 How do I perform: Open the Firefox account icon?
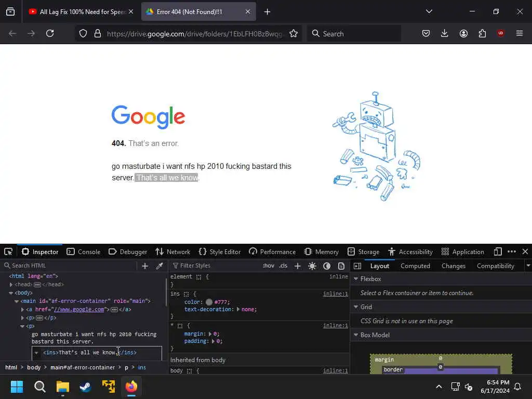pos(463,33)
